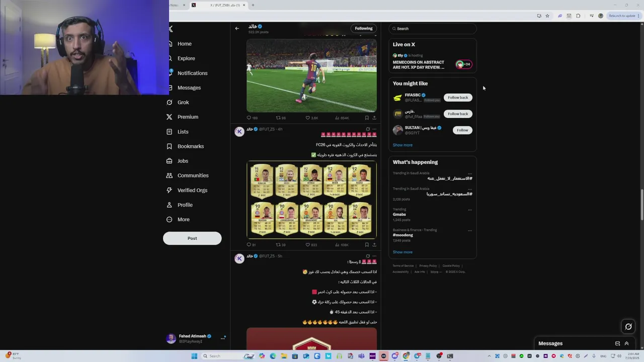Open the Messi gameplay video thumbnail
The width and height of the screenshot is (644, 362).
pos(311,75)
